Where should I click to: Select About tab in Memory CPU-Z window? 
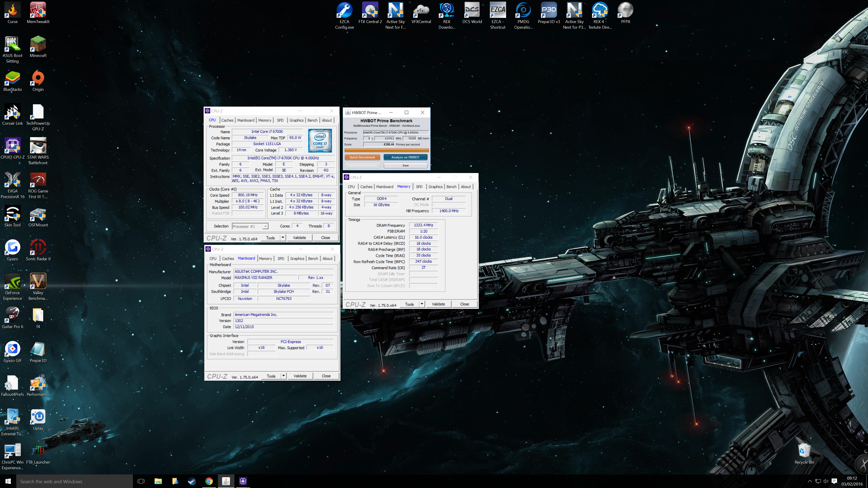click(x=466, y=187)
